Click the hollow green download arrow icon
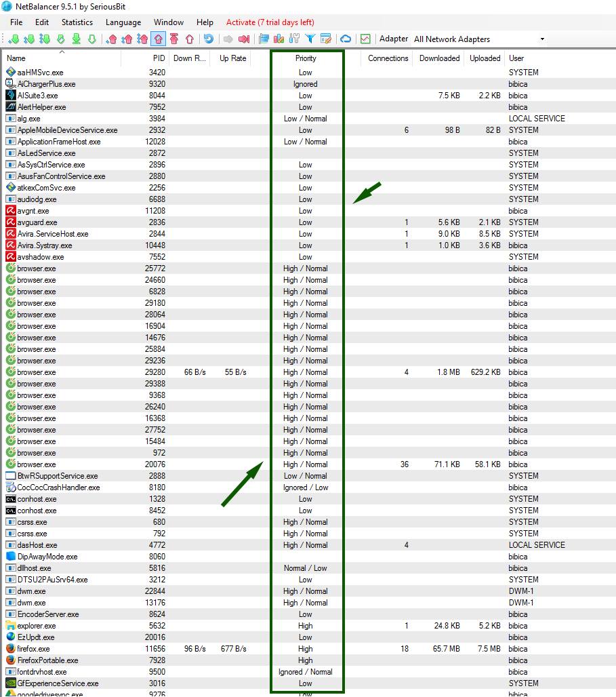The height and width of the screenshot is (697, 616). 92,39
